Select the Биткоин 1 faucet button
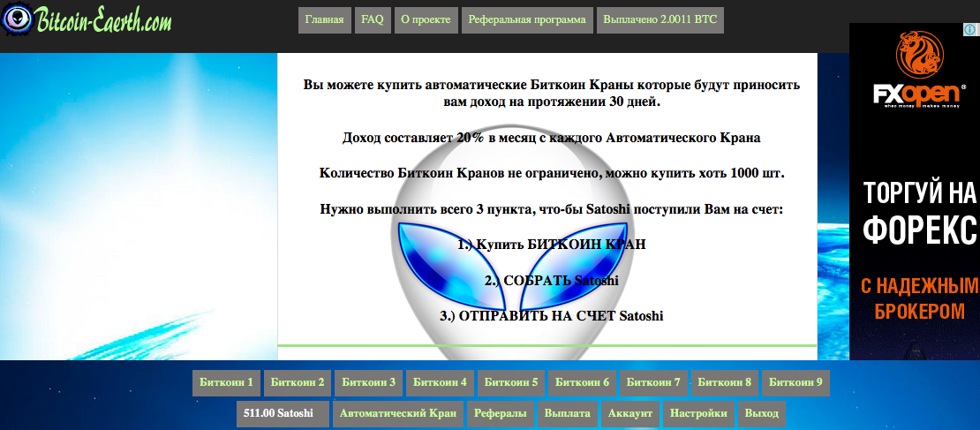980x430 pixels. click(226, 382)
